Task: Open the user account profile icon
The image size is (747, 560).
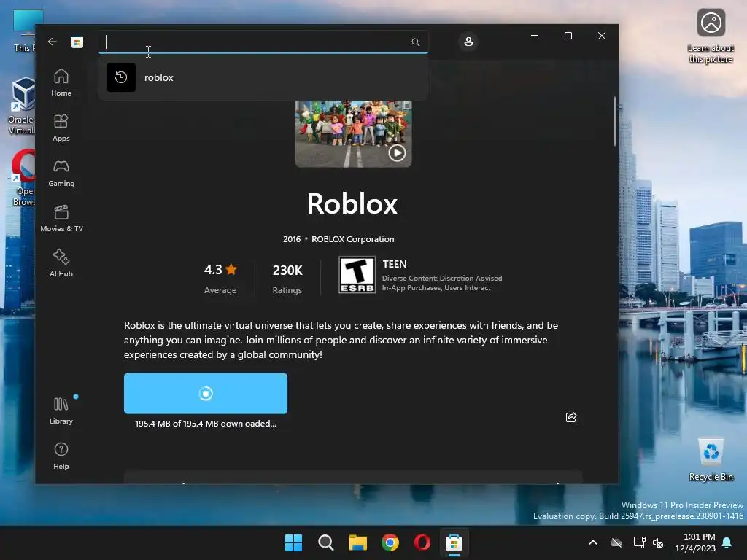Action: click(468, 42)
